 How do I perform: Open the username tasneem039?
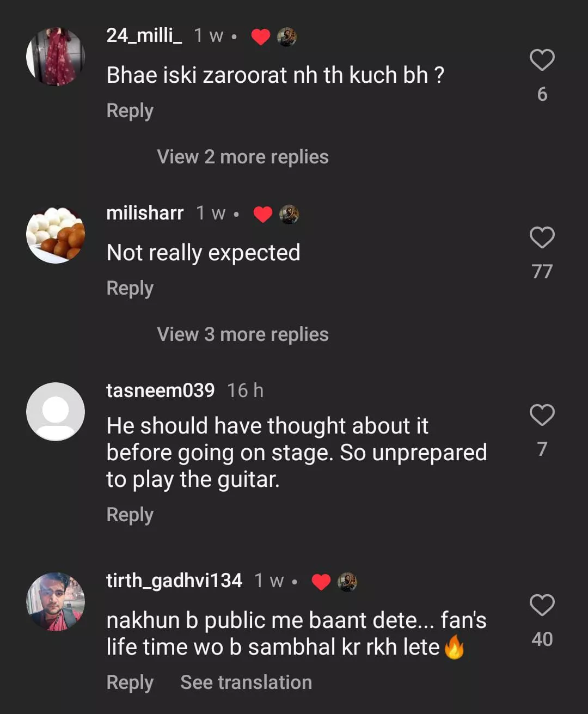[161, 390]
